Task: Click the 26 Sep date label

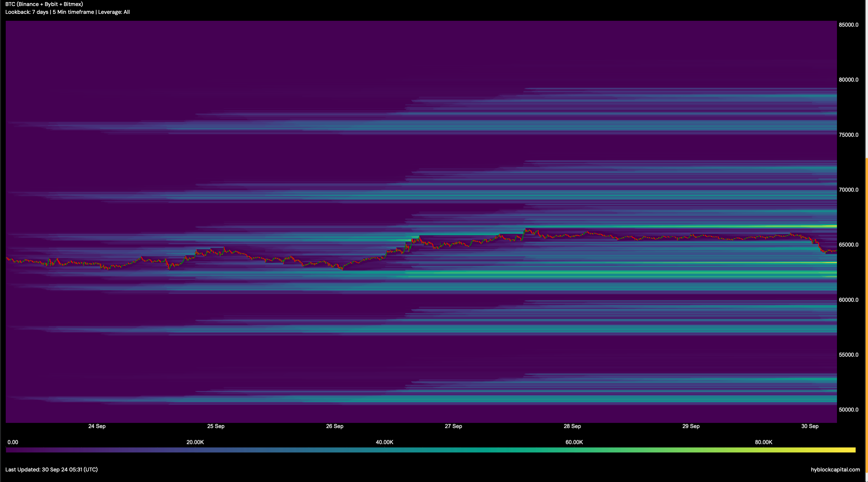Action: pyautogui.click(x=335, y=426)
